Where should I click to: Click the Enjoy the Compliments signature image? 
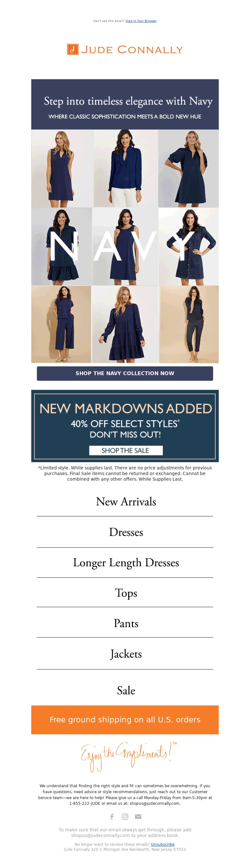point(128,757)
